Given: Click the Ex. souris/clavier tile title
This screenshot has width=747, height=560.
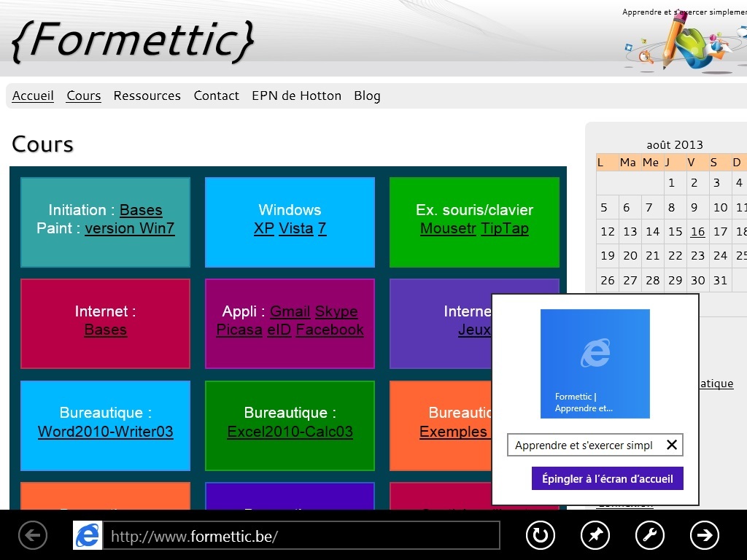Looking at the screenshot, I should (474, 210).
